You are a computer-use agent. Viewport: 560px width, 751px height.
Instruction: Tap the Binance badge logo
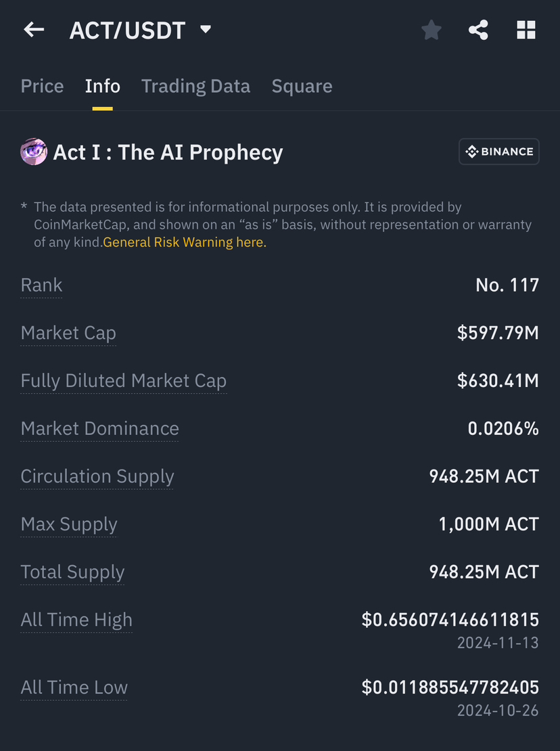pos(498,152)
